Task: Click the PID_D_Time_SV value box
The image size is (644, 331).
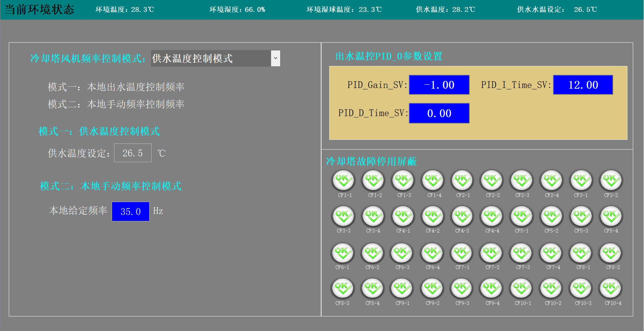Action: 439,113
